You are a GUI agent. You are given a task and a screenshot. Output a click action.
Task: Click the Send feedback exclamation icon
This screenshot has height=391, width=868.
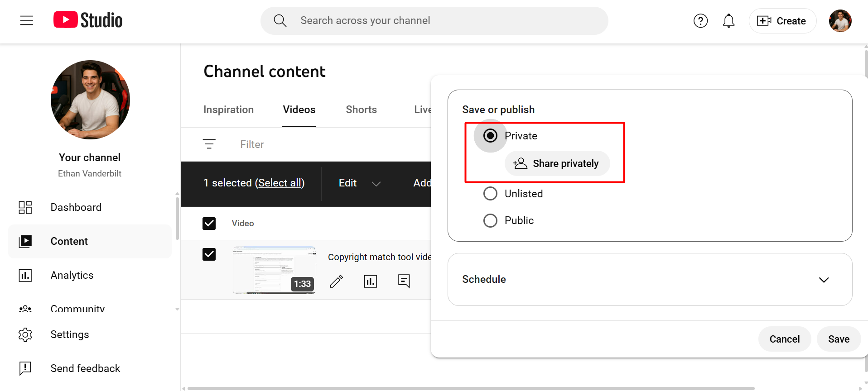pyautogui.click(x=25, y=368)
